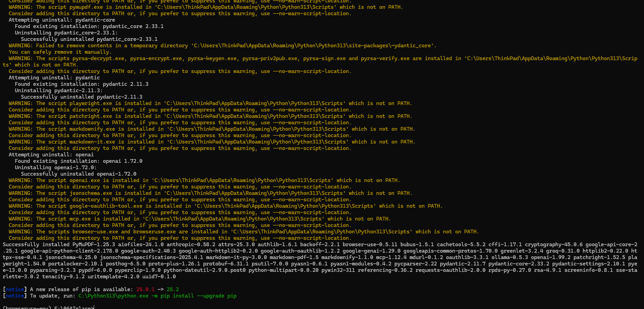Select the markdown-it.exe script warning
The image size is (644, 309).
click(212, 142)
